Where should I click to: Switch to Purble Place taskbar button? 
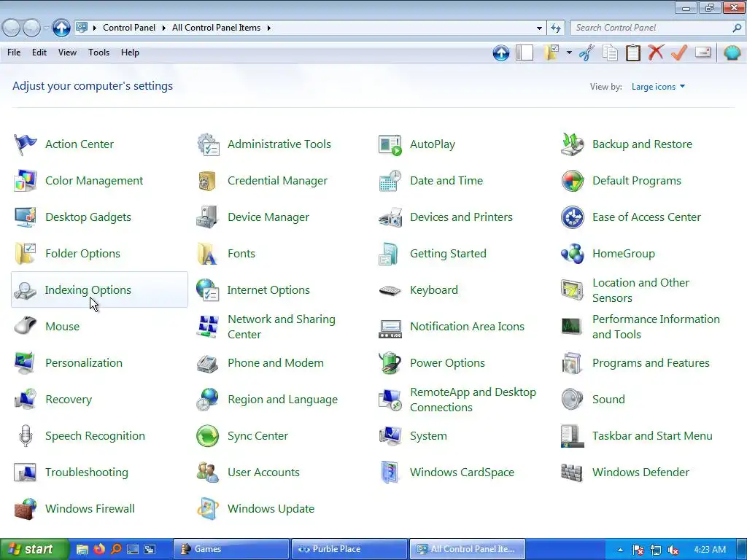(x=349, y=549)
